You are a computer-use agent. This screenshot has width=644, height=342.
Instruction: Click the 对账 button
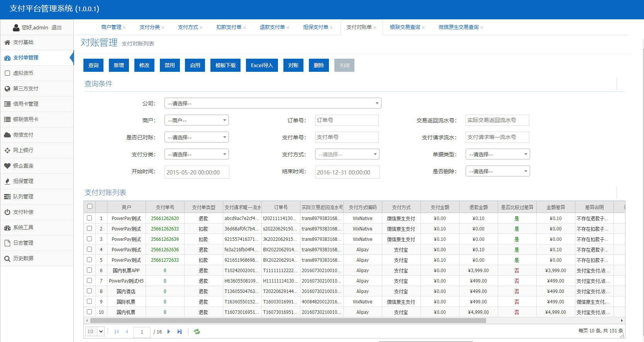point(293,65)
